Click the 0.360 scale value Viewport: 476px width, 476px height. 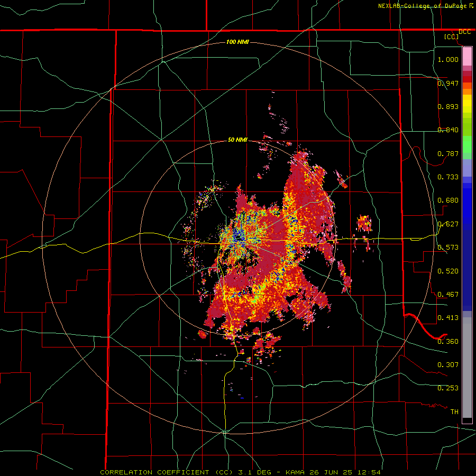448,341
